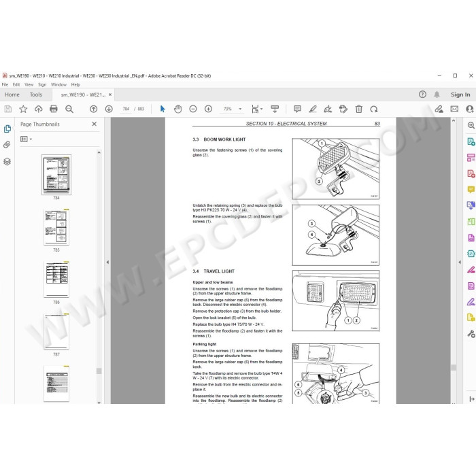Delete with the trash bin icon
The height and width of the screenshot is (476, 476).
click(359, 109)
